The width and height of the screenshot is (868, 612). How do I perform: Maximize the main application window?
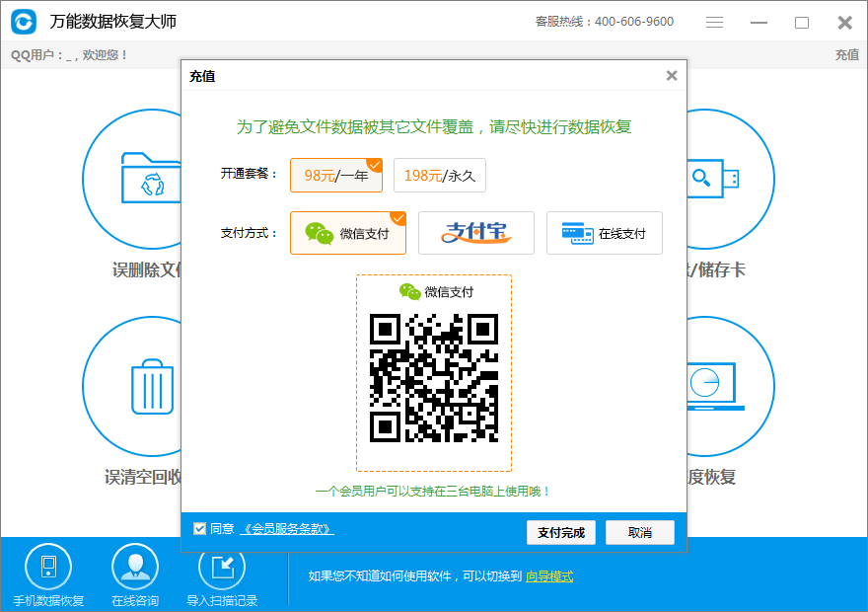coord(802,23)
